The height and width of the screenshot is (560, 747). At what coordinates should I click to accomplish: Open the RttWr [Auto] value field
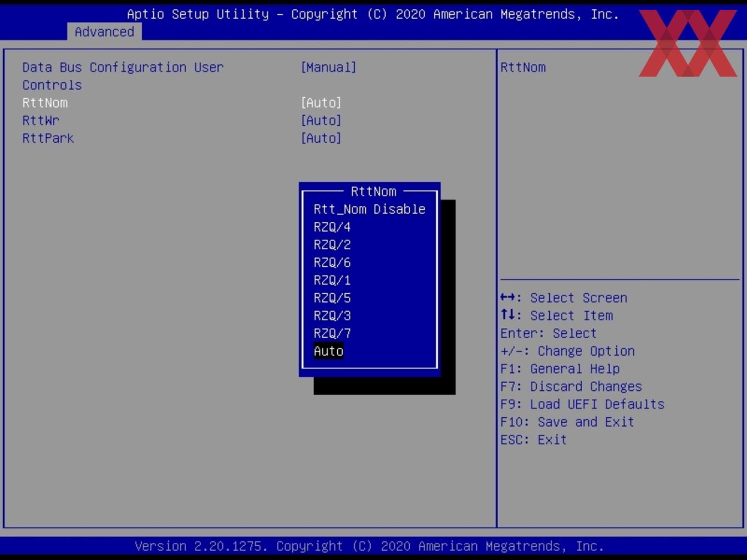coord(321,120)
